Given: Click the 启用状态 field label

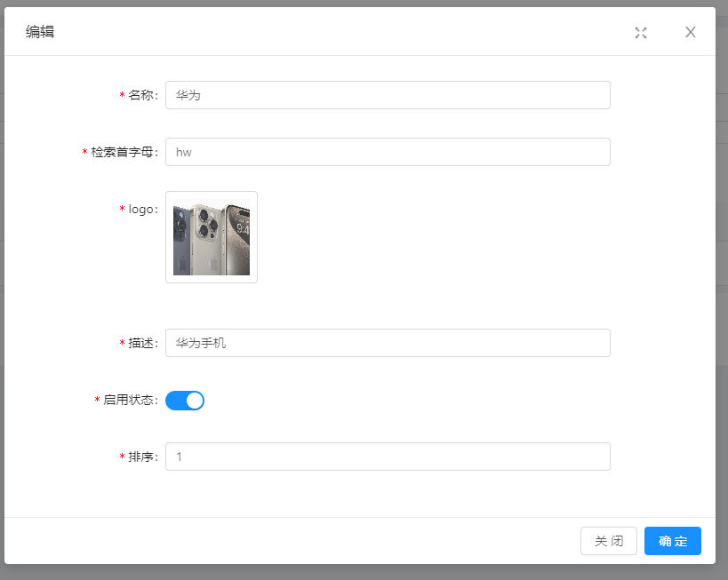Looking at the screenshot, I should click(x=130, y=400).
